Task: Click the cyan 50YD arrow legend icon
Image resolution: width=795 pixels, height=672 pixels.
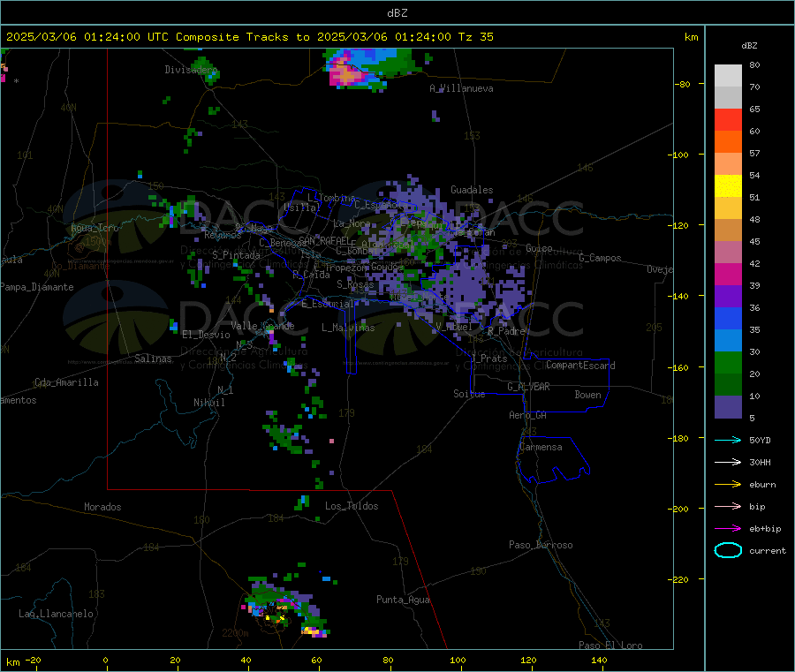Action: pyautogui.click(x=728, y=440)
